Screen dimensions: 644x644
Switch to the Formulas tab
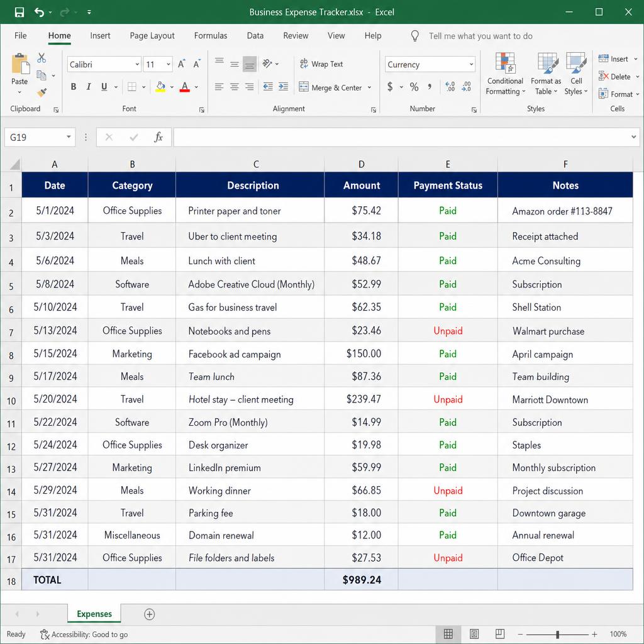pos(210,36)
